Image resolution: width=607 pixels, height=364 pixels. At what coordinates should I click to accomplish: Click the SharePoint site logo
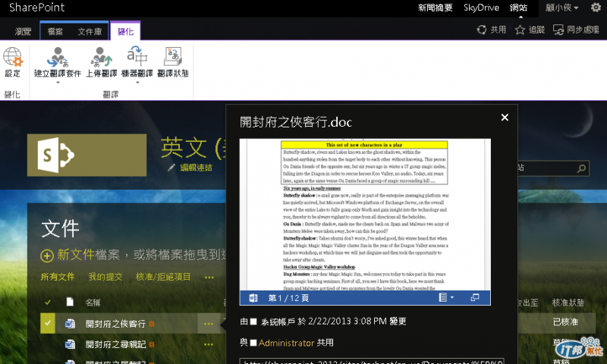point(86,155)
